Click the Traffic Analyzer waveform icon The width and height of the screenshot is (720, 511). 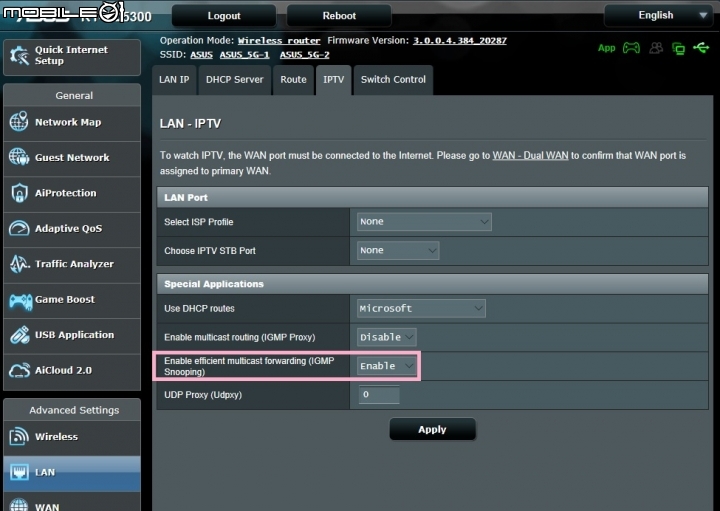click(x=19, y=264)
